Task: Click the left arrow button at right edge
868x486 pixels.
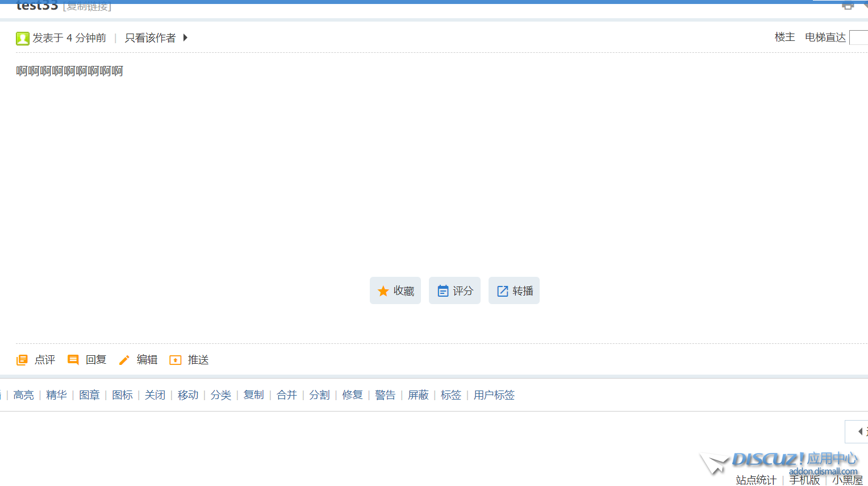Action: 860,431
